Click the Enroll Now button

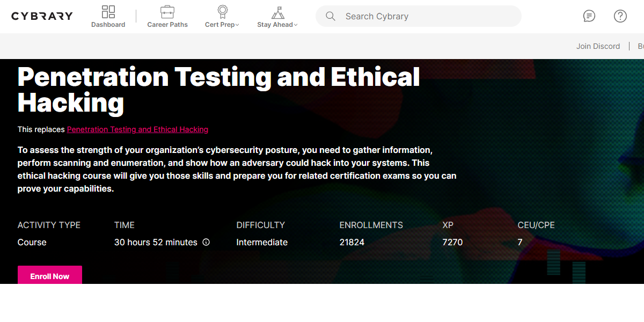49,276
